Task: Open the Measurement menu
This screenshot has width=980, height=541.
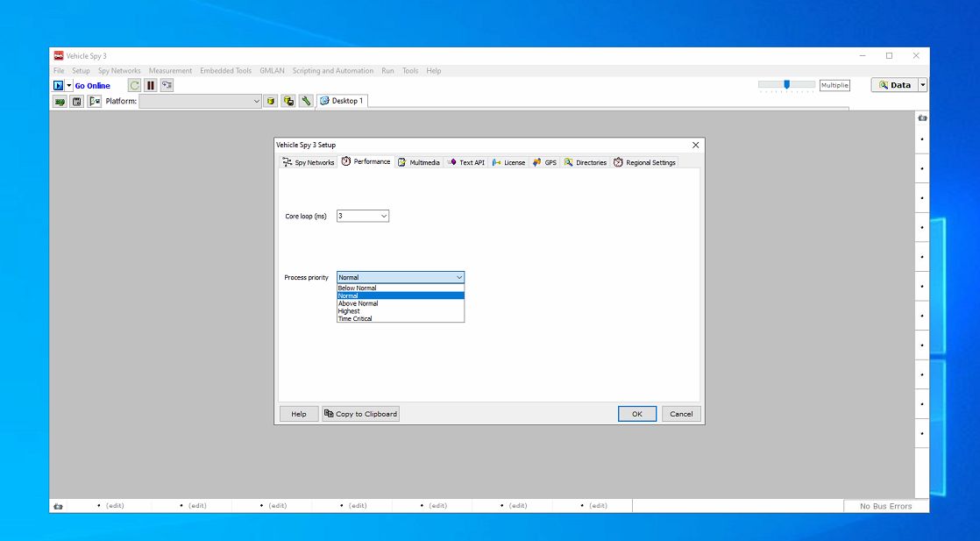Action: (x=170, y=71)
